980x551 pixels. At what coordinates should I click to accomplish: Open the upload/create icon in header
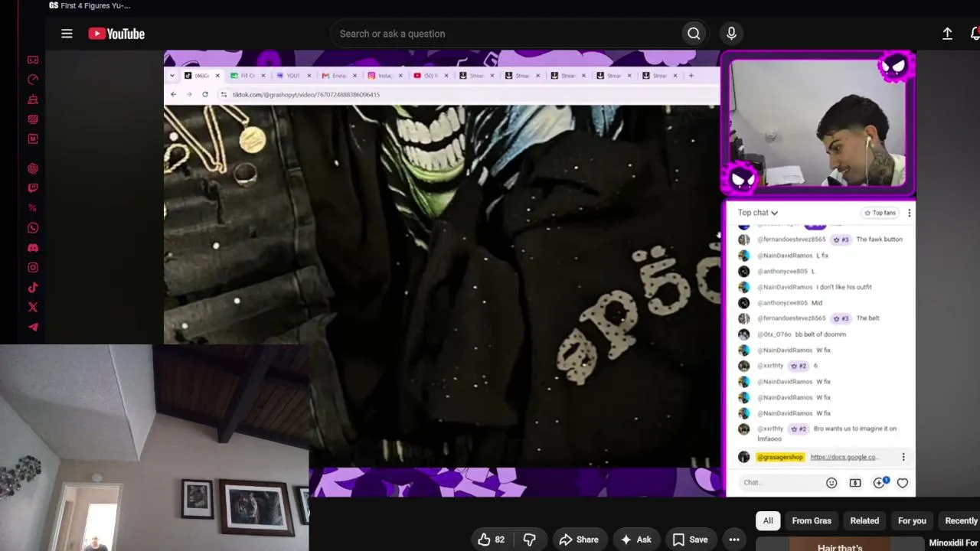point(947,34)
